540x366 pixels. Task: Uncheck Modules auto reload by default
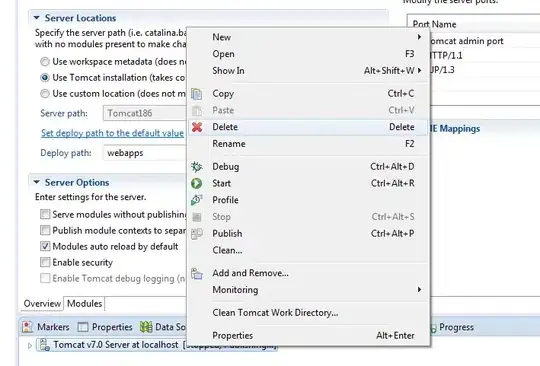coord(45,246)
